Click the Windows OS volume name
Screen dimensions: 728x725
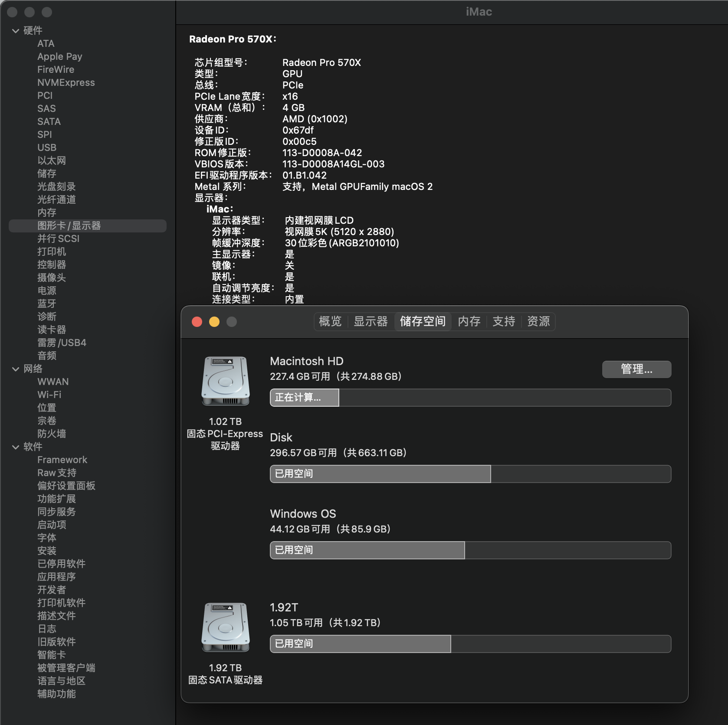[303, 514]
